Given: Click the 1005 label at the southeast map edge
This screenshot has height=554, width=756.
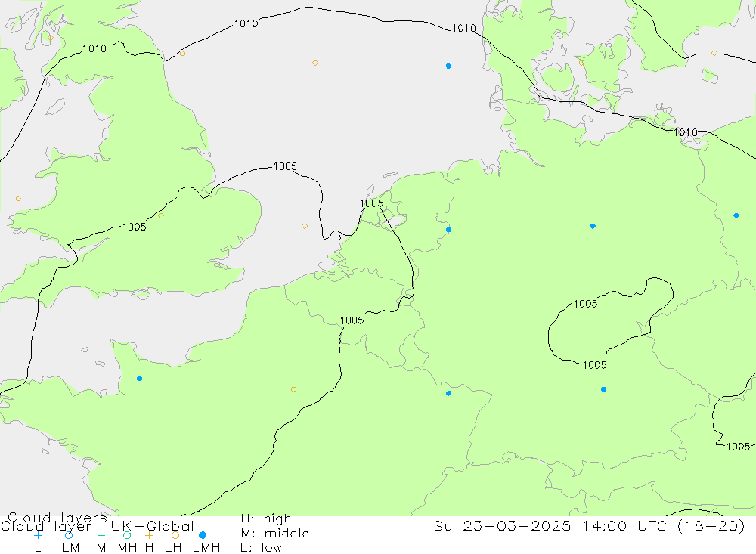Looking at the screenshot, I should tap(738, 447).
